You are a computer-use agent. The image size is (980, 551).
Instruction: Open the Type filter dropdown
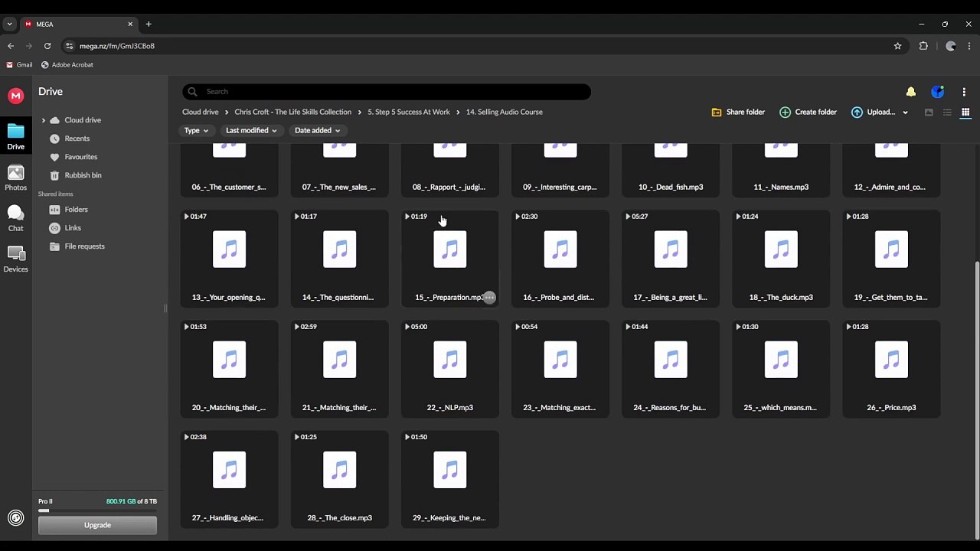(x=196, y=131)
